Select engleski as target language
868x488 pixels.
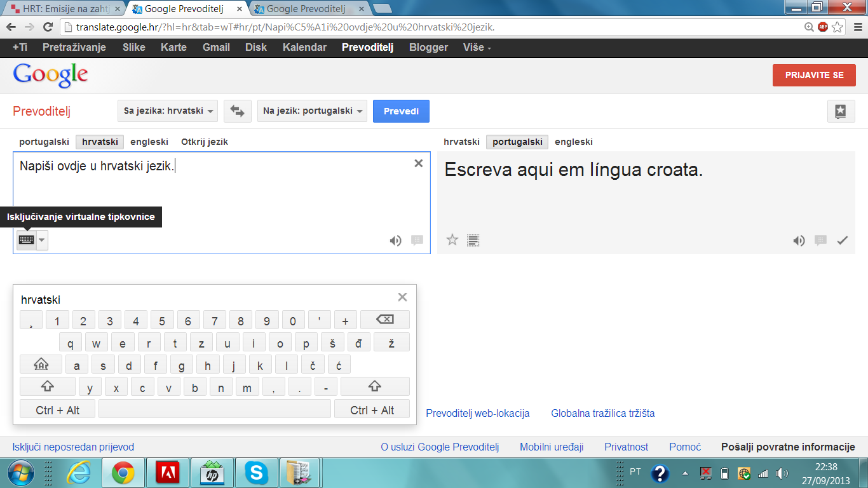click(x=574, y=142)
